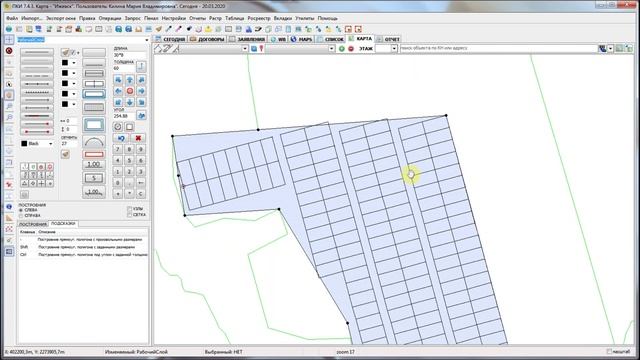Click the green plus icon in the map toolbar

click(x=342, y=49)
